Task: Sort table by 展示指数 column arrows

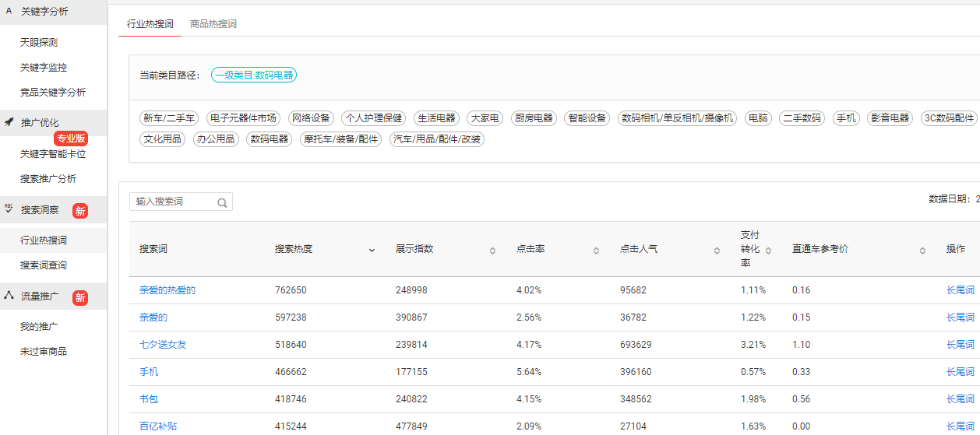Action: [492, 250]
